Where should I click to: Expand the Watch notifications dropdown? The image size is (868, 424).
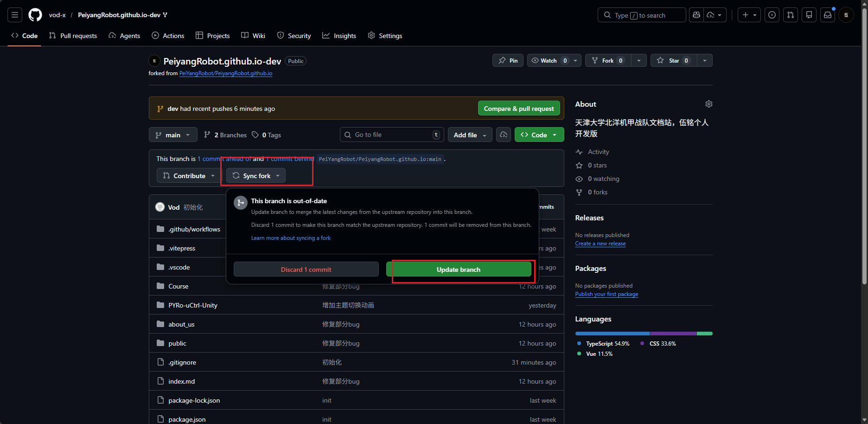pos(554,60)
